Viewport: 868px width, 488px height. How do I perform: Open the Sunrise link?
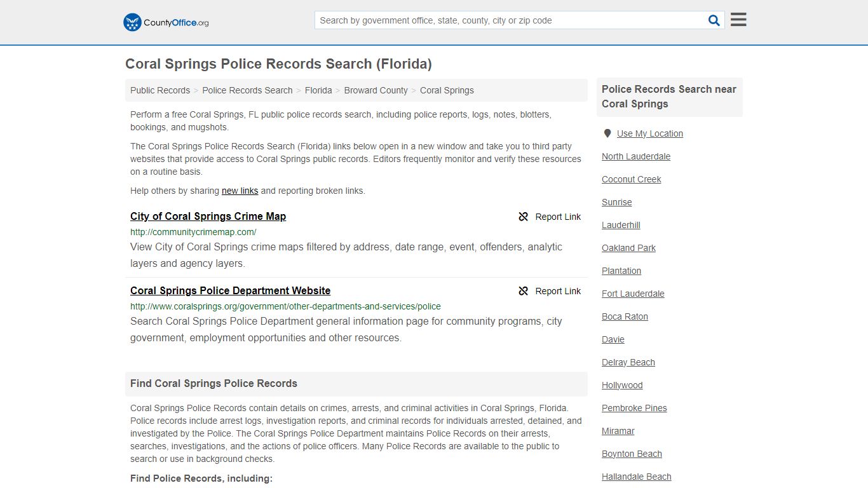pos(617,202)
